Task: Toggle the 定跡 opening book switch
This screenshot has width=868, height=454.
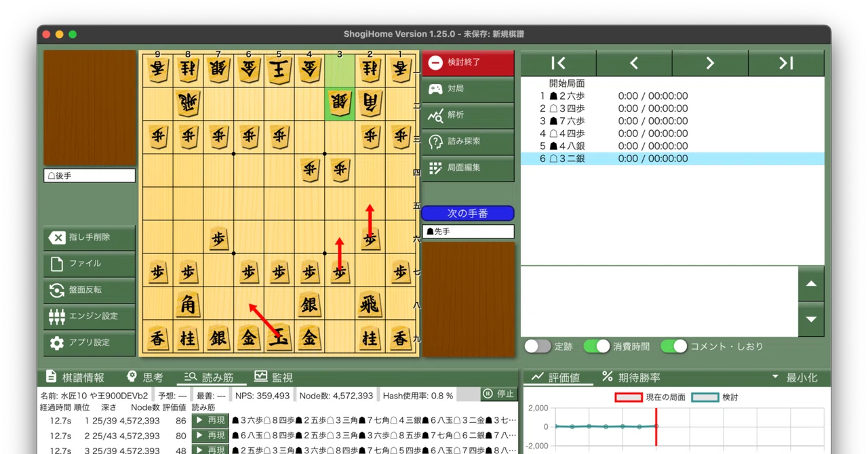Action: tap(538, 346)
